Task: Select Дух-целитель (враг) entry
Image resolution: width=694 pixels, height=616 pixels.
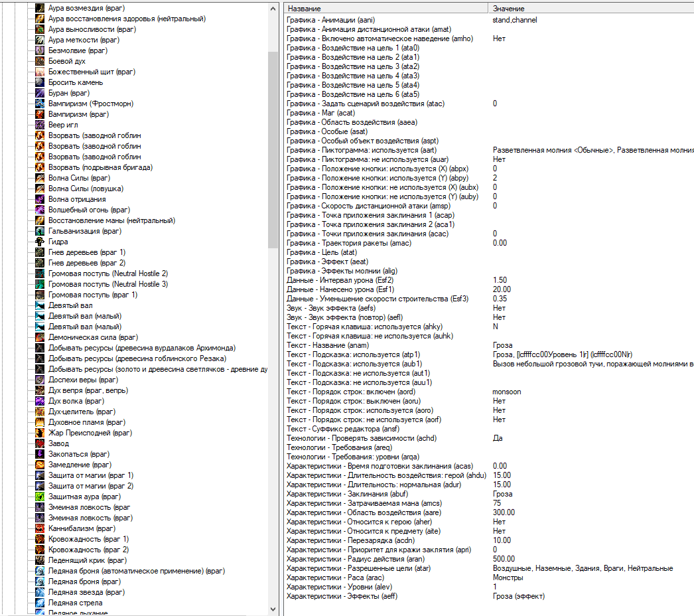Action: (x=82, y=412)
